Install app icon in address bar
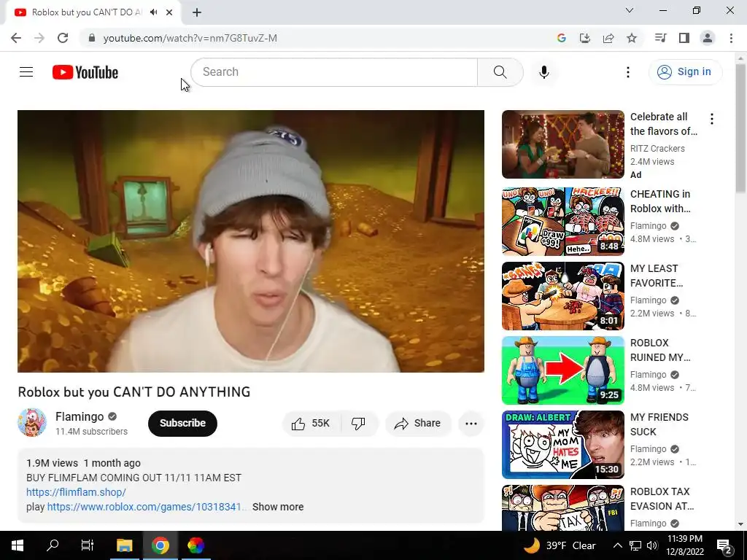This screenshot has height=560, width=747. (584, 38)
